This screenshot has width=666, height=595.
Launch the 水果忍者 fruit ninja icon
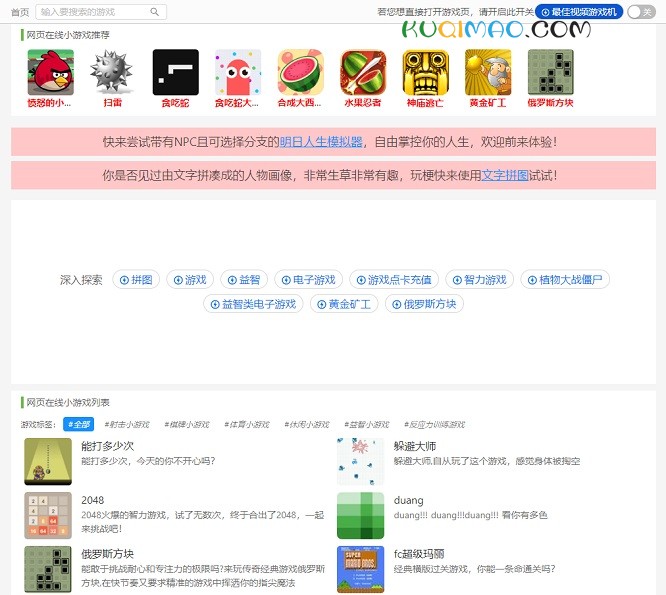click(363, 72)
